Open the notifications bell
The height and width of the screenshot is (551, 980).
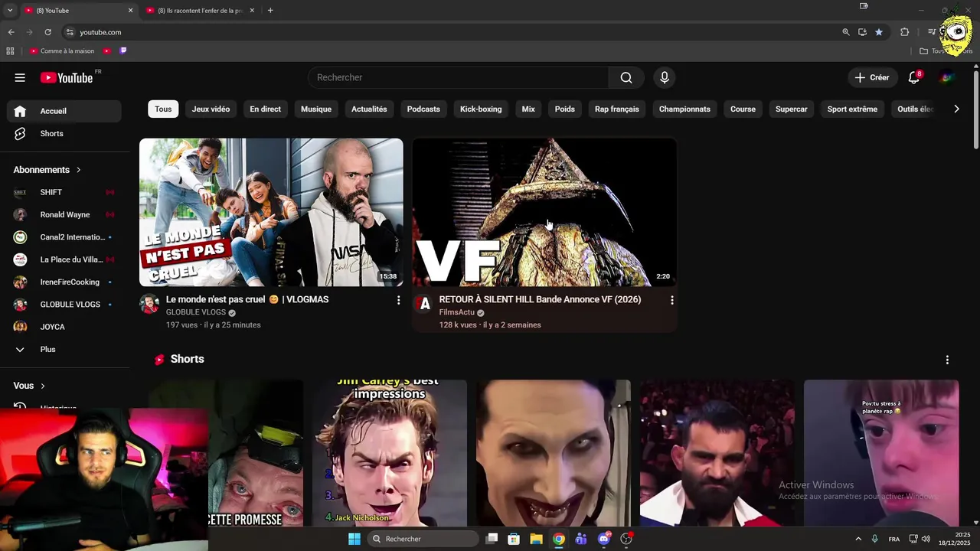tap(913, 77)
